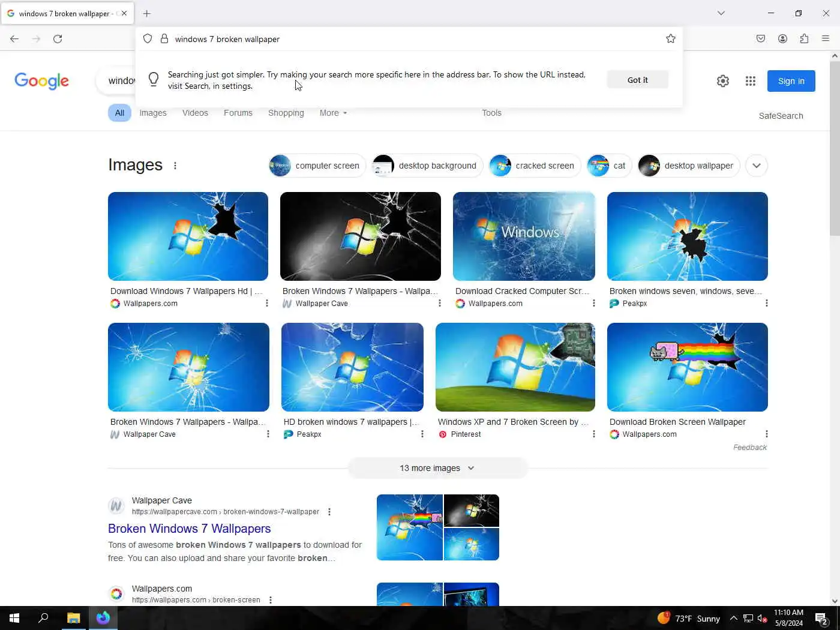840x630 pixels.
Task: Open the Windows Start menu
Action: 14,618
